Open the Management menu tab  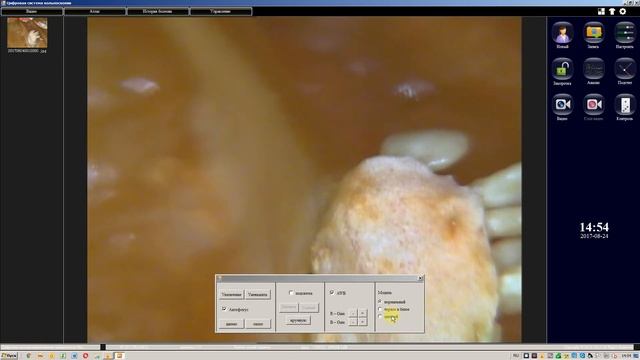pyautogui.click(x=221, y=11)
